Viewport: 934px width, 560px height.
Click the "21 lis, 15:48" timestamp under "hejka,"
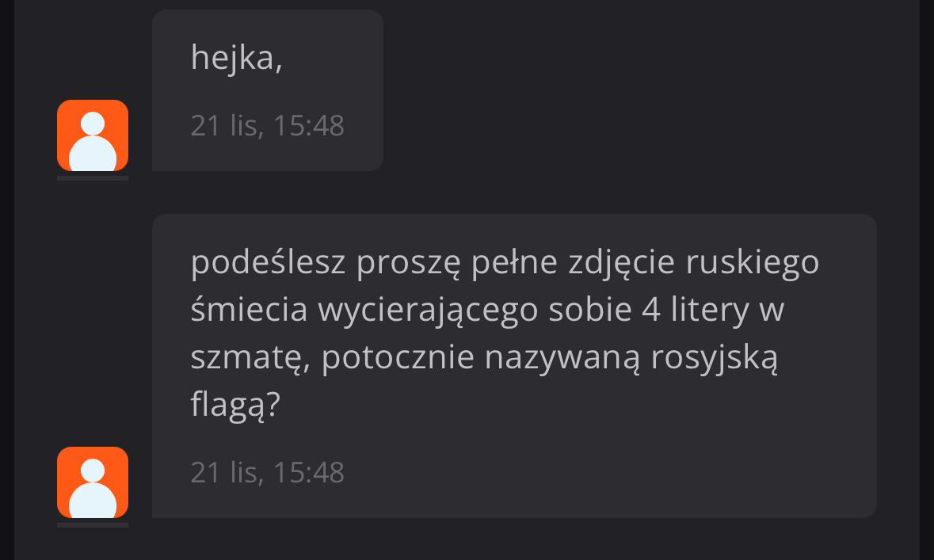pyautogui.click(x=267, y=126)
